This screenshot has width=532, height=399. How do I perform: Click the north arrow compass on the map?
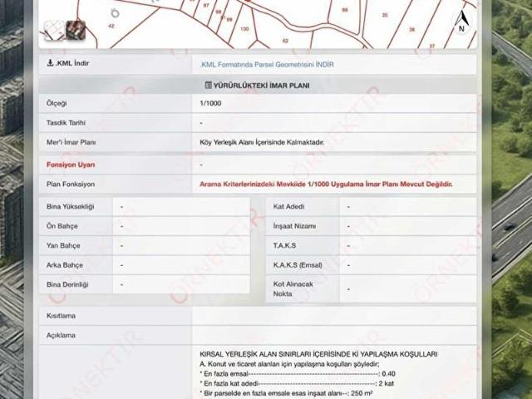[x=462, y=22]
